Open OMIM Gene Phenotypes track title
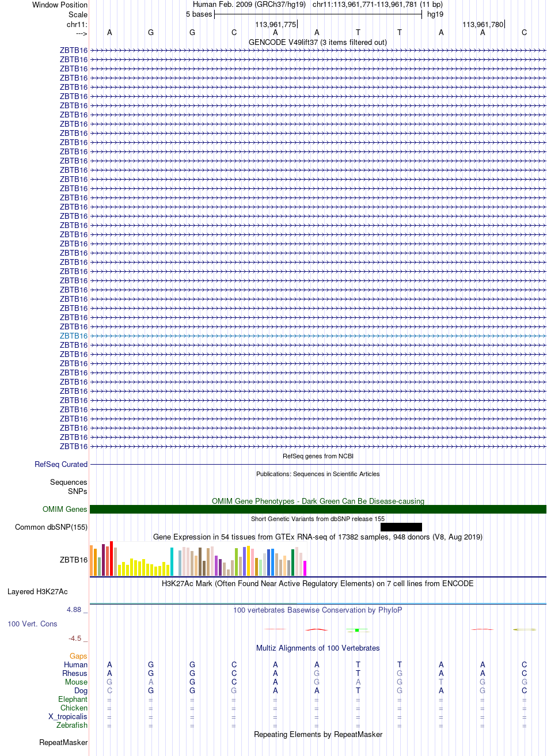 coord(318,501)
